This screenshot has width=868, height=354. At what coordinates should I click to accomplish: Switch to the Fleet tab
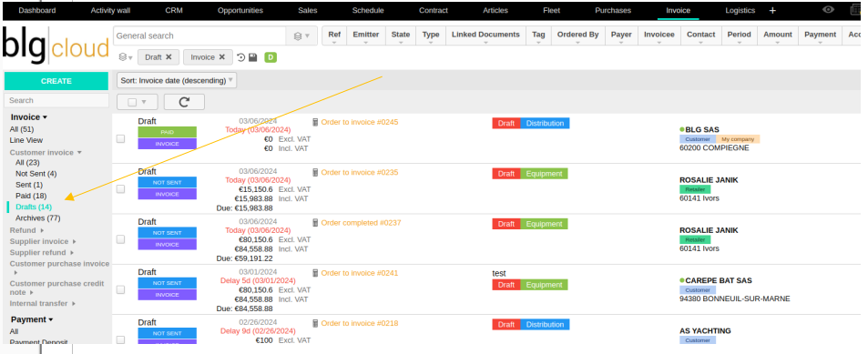tap(551, 11)
